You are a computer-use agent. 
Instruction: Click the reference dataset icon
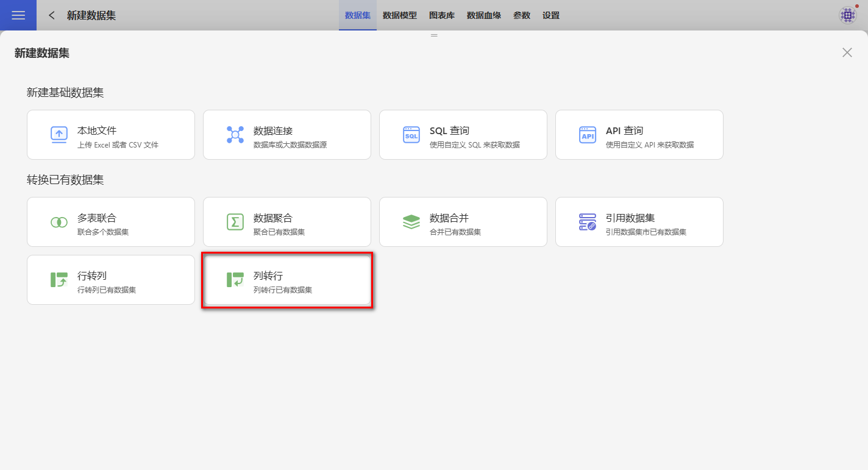tap(588, 222)
